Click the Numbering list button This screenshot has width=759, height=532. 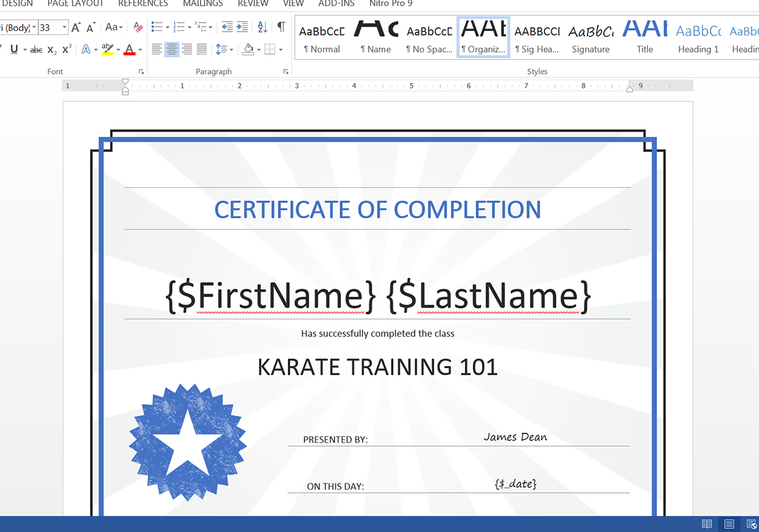[x=178, y=27]
